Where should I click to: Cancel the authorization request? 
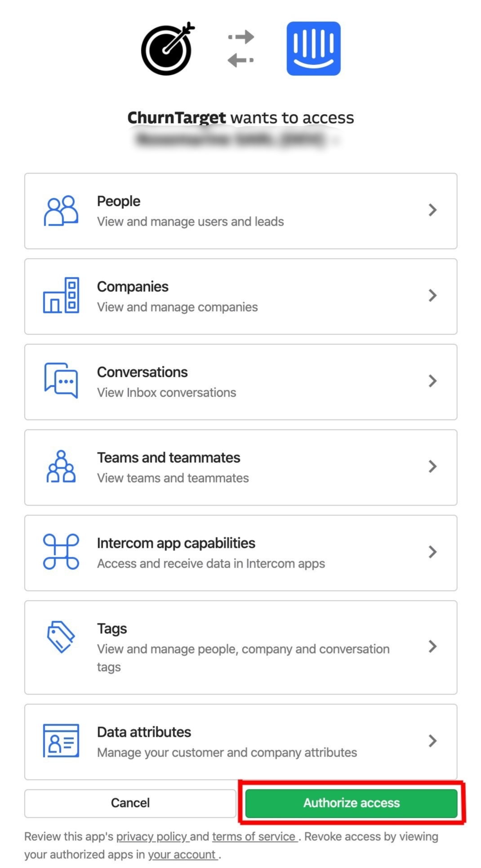[130, 803]
